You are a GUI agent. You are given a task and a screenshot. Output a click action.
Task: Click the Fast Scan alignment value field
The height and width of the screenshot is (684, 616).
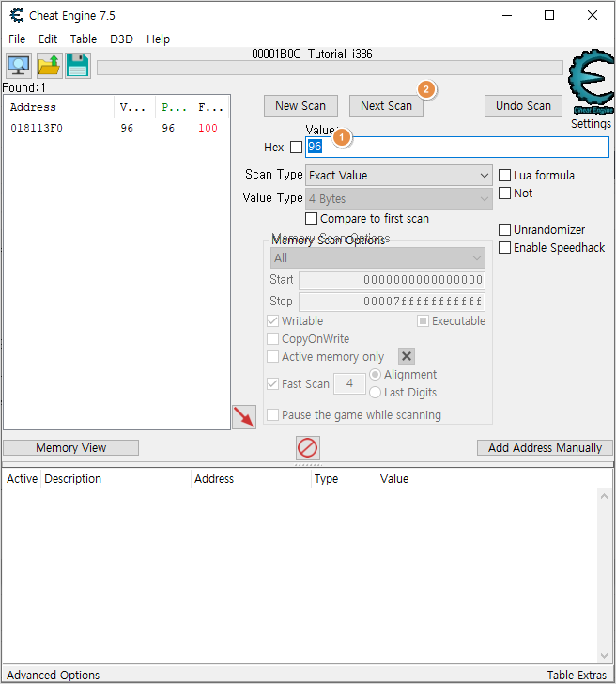coord(349,384)
